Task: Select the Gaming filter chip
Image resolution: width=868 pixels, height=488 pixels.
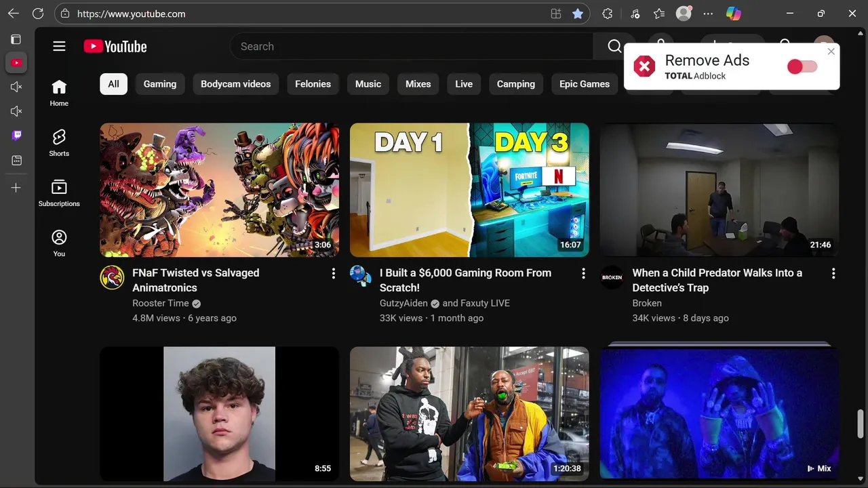Action: point(160,84)
